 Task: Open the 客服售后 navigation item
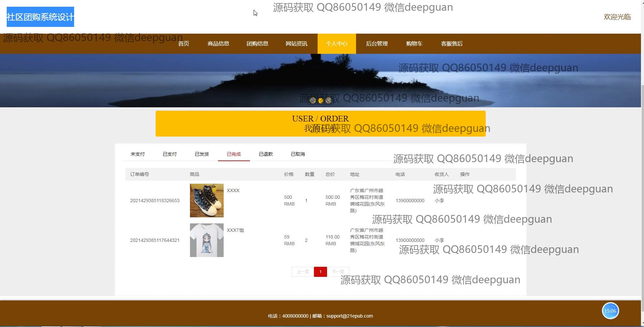pyautogui.click(x=452, y=44)
